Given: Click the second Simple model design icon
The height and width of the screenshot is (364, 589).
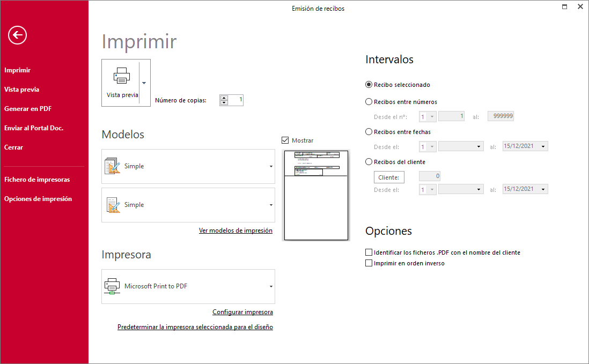Looking at the screenshot, I should click(113, 205).
